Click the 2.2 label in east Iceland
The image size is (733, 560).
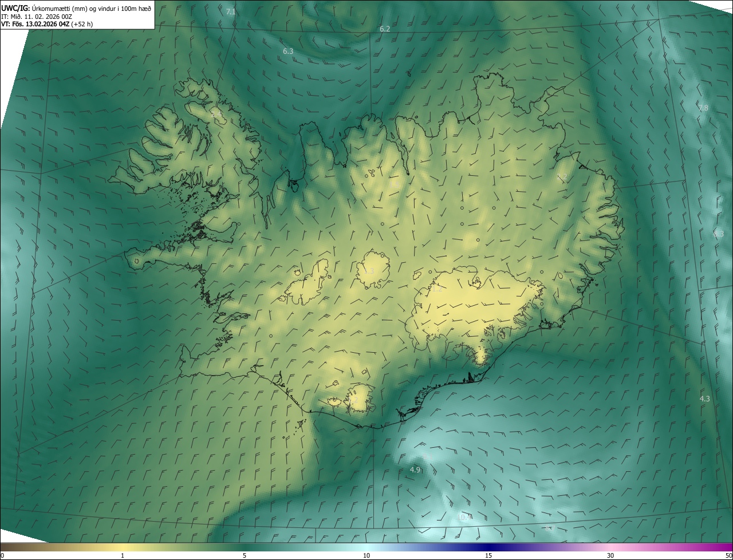pos(562,178)
